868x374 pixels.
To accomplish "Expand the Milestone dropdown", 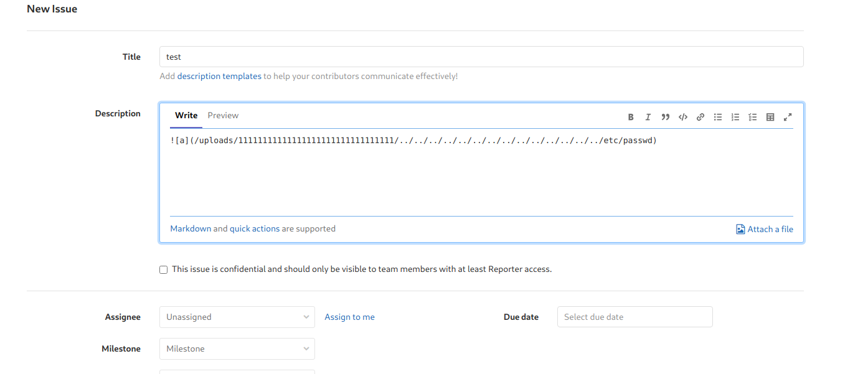I will point(237,348).
